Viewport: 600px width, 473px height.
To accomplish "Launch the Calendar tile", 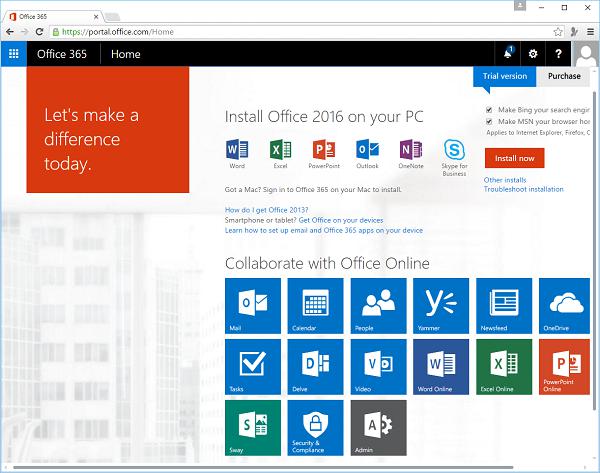I will 315,305.
